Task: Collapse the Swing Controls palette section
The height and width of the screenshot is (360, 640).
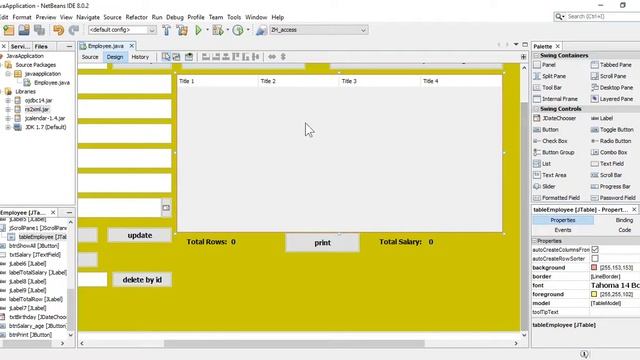Action: [536, 109]
